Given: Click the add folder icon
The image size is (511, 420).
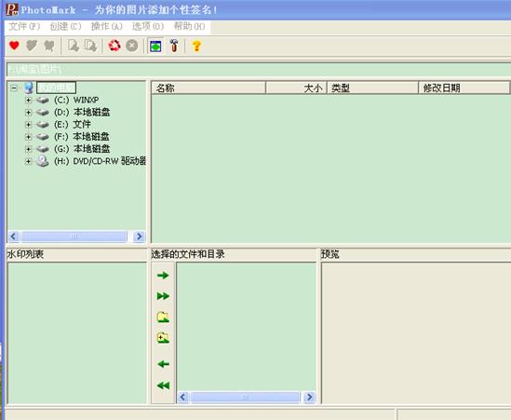Looking at the screenshot, I should click(163, 317).
